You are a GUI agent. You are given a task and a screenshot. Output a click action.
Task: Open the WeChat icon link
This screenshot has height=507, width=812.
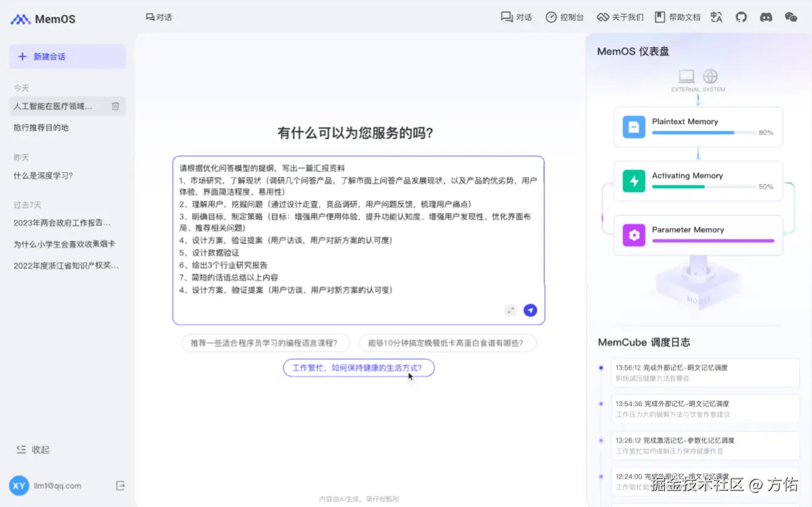[791, 17]
